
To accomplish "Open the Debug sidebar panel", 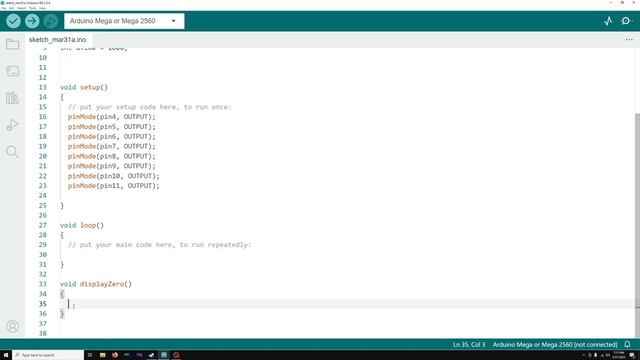I will 12,125.
